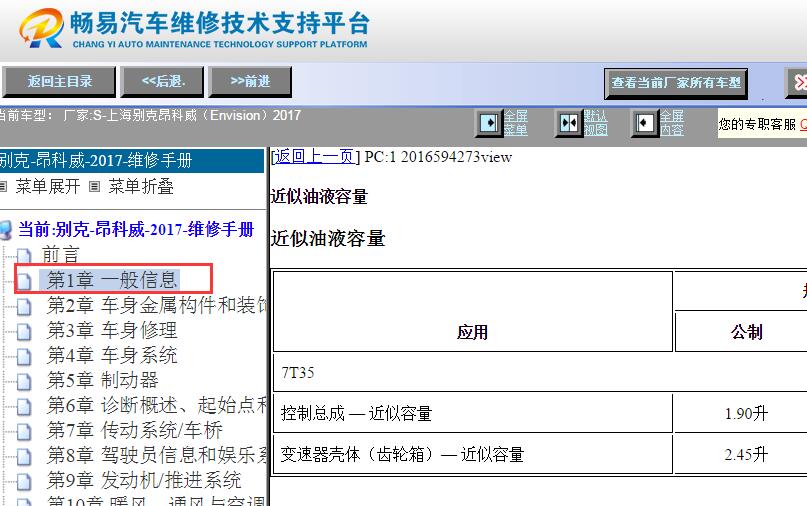Click the page icon beside 第4章 车身系统
The image size is (807, 506).
coord(24,357)
